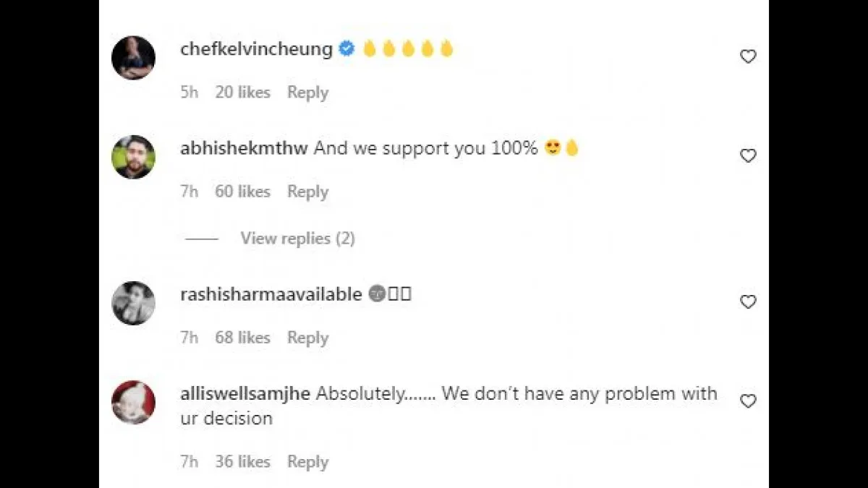868x488 pixels.
Task: Like chefkelvincheung's comment with the heart
Action: pyautogui.click(x=748, y=56)
